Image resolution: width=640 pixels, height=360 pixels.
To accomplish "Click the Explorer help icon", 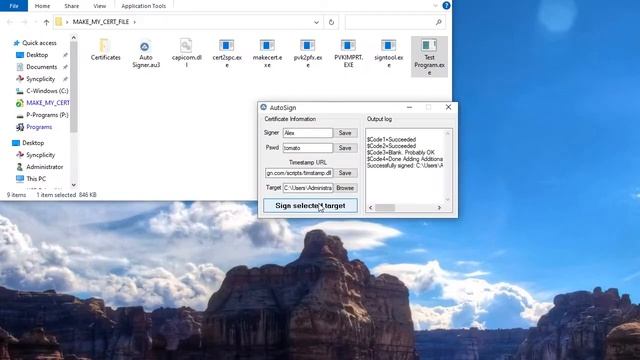I will coord(446,6).
